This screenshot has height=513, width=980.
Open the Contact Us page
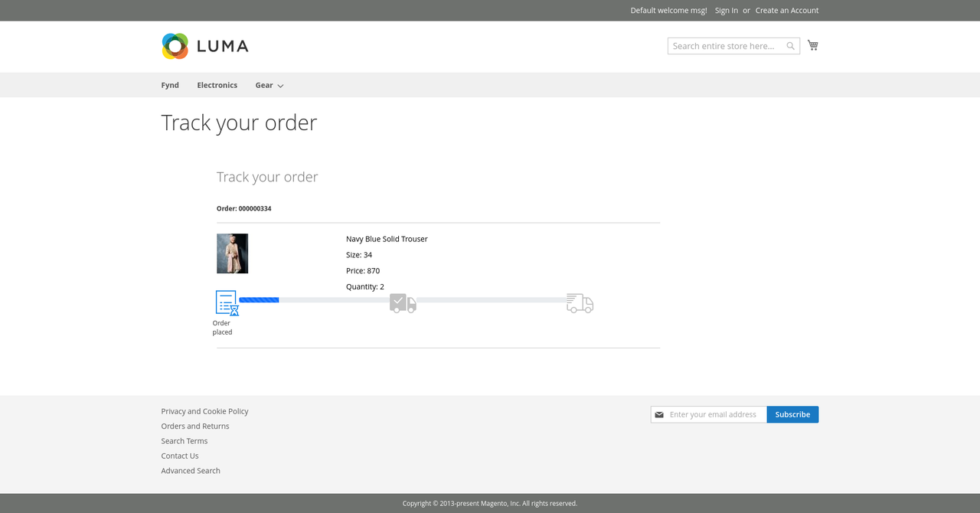[179, 456]
